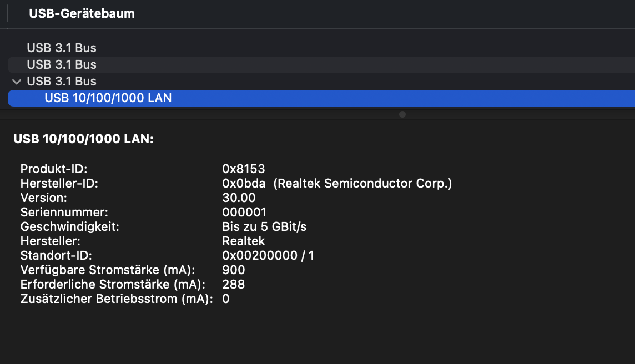
Task: Click the Hersteller-ID value 0x0bda
Action: 244,183
